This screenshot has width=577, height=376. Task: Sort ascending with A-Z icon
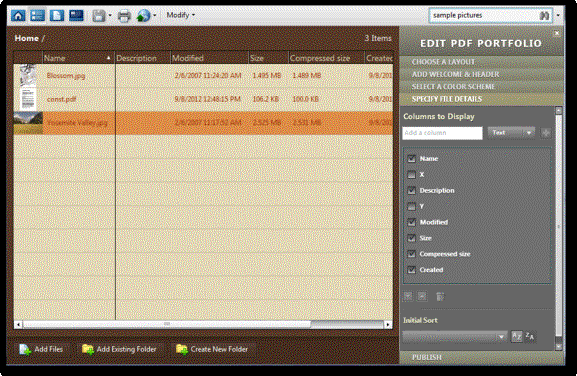[516, 336]
